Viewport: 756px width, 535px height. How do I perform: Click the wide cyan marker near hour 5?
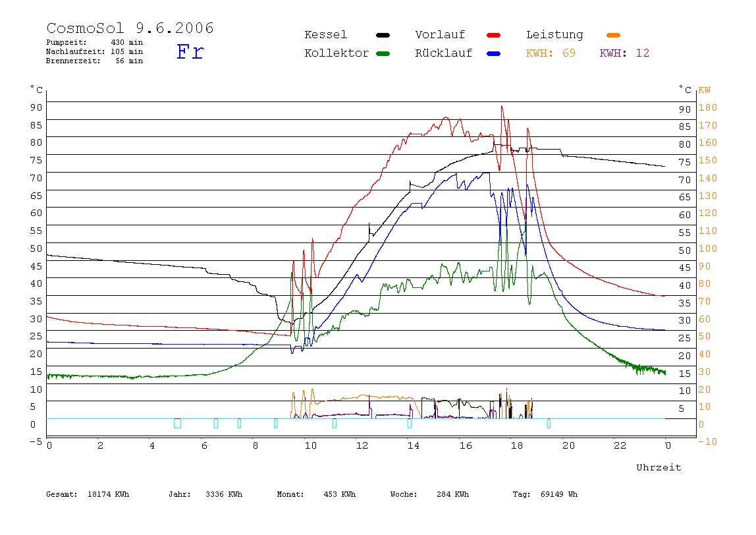[177, 423]
